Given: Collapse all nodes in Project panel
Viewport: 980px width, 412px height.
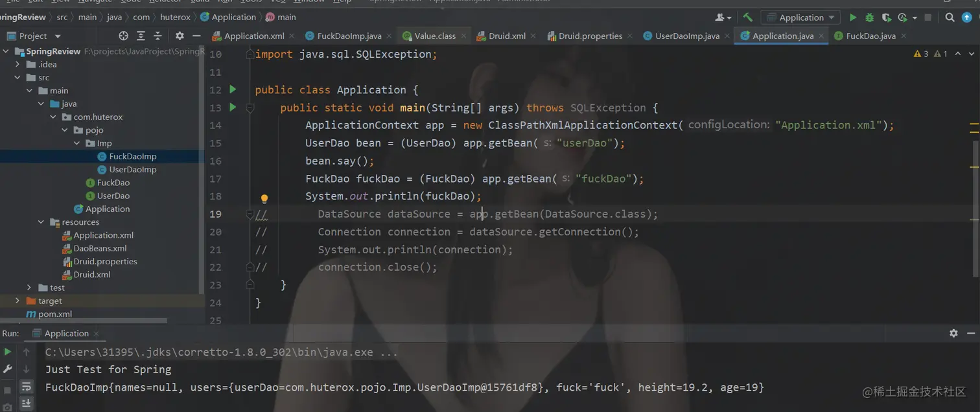Looking at the screenshot, I should coord(157,36).
